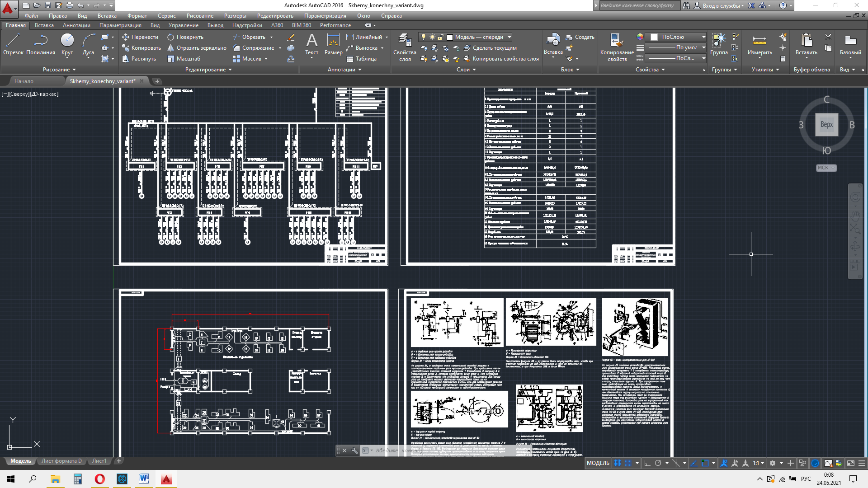
Task: Select the Круг (Circle) tool
Action: (x=67, y=44)
